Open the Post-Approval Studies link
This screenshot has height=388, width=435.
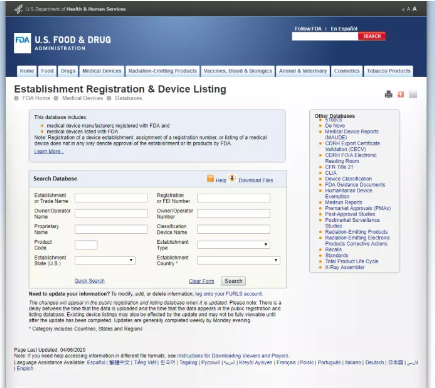(350, 214)
